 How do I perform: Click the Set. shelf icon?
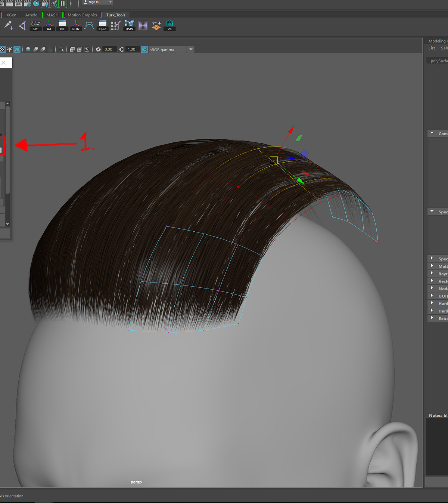click(x=35, y=25)
